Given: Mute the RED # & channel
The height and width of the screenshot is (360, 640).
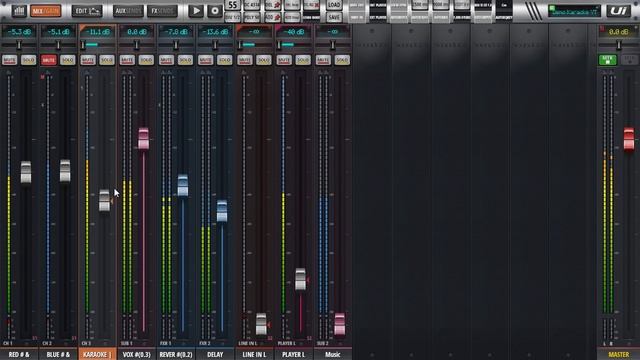Looking at the screenshot, I should pos(9,60).
